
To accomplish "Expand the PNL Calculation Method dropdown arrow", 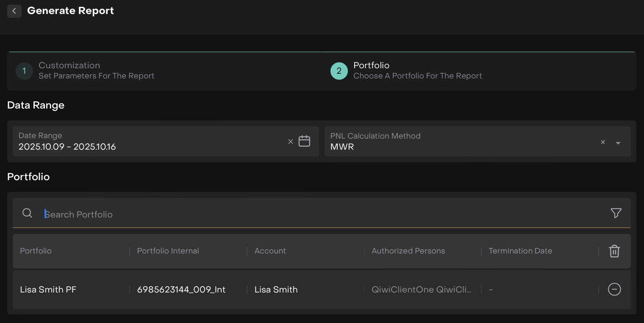I will 618,143.
